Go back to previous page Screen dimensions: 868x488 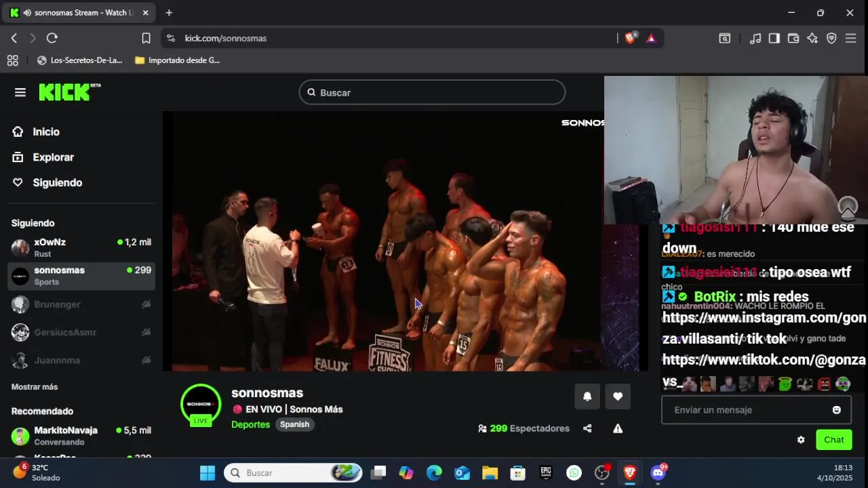[14, 38]
